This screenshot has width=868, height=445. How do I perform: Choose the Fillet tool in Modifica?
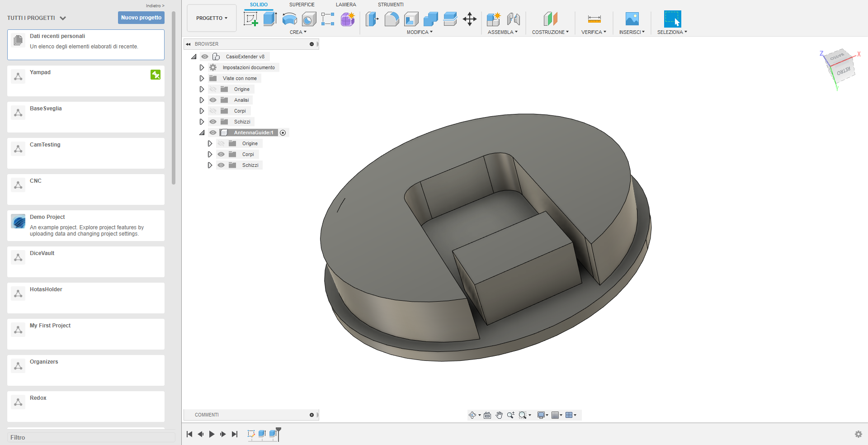tap(392, 19)
